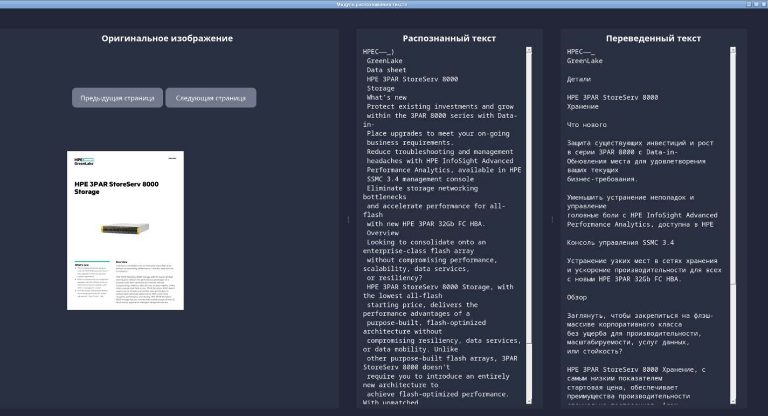The width and height of the screenshot is (768, 416).
Task: Click 'стартовая цена, обеспечивает' line
Action: 623,387
